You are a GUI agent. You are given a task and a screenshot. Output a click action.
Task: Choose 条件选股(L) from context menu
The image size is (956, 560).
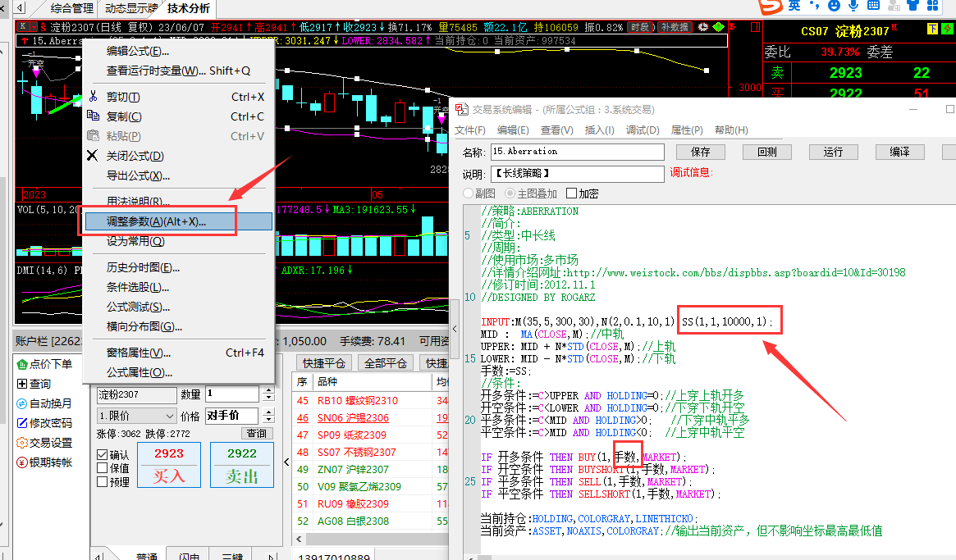tap(179, 287)
